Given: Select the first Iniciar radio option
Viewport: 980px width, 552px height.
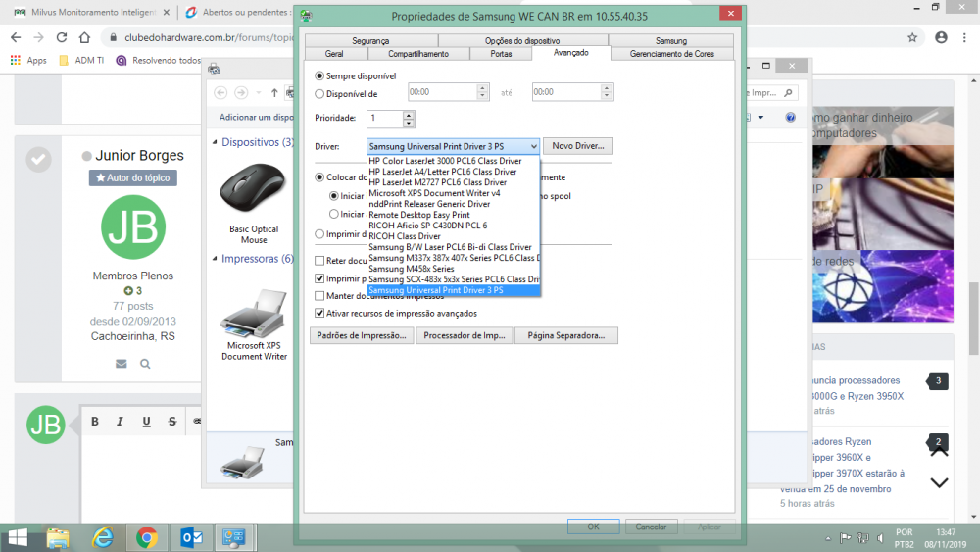Looking at the screenshot, I should coord(334,196).
